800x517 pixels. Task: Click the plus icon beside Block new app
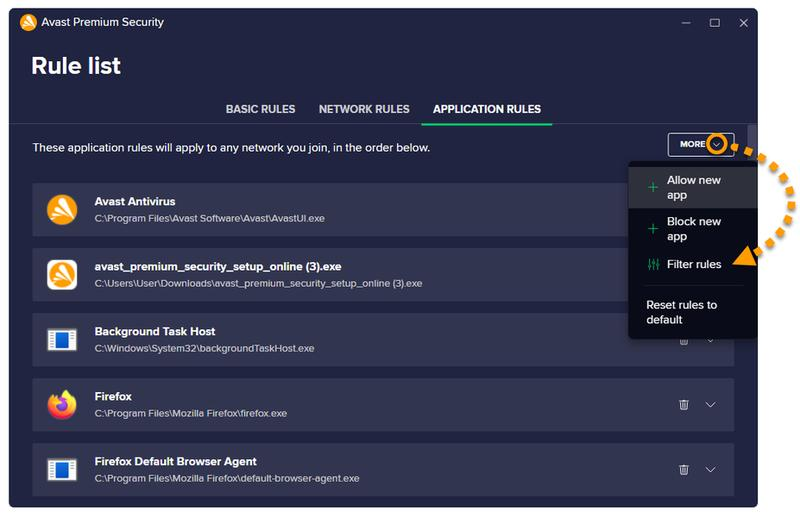tap(653, 229)
